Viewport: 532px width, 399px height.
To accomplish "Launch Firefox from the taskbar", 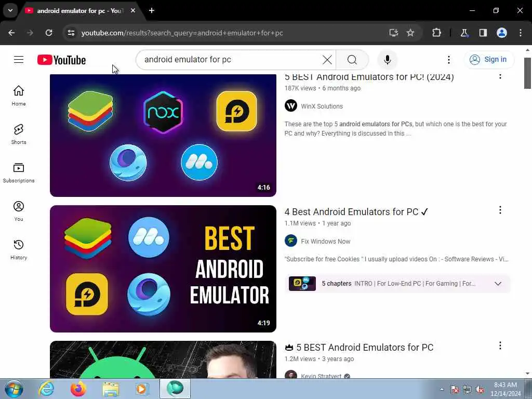I will coord(78,389).
